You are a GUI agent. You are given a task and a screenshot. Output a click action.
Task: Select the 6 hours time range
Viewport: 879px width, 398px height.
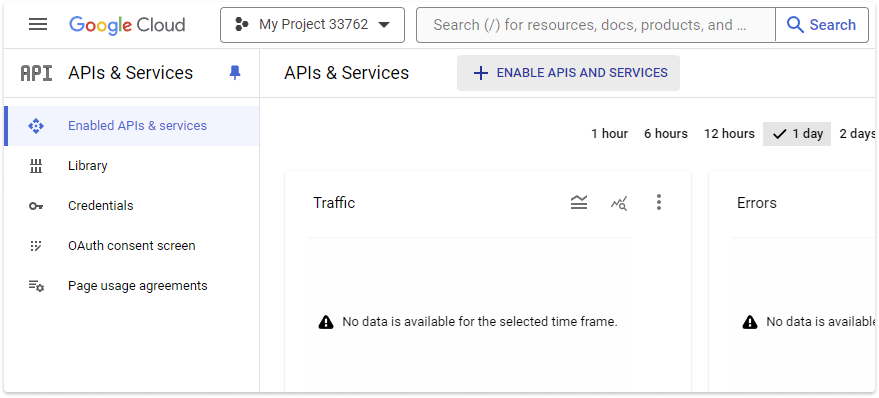[665, 134]
